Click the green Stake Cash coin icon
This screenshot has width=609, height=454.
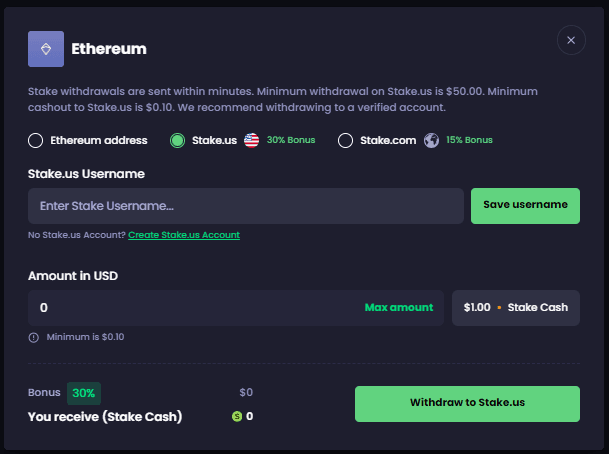[x=237, y=416]
